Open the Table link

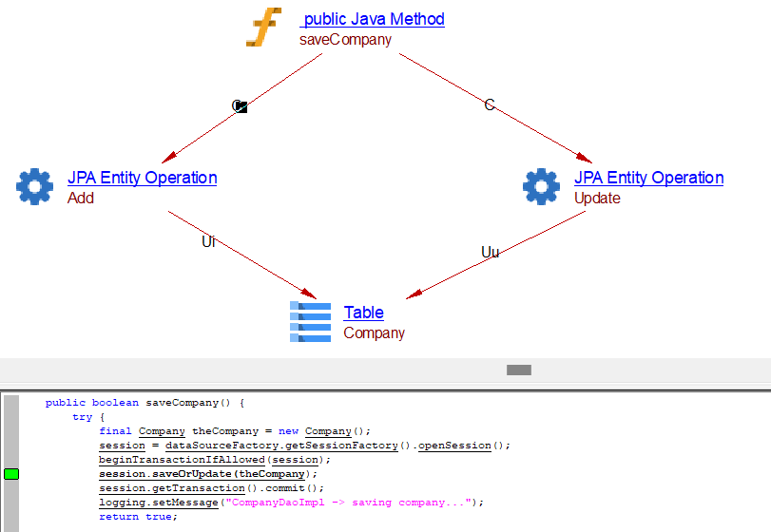(363, 313)
